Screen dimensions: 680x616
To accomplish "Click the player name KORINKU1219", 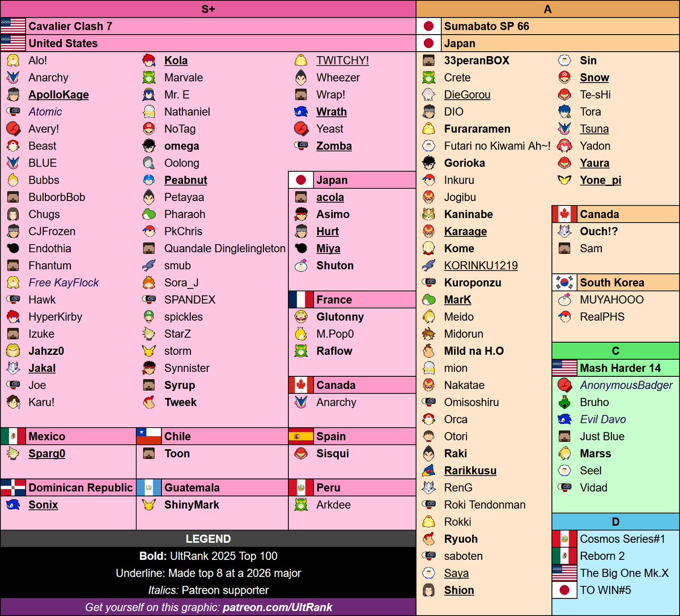I will click(481, 266).
